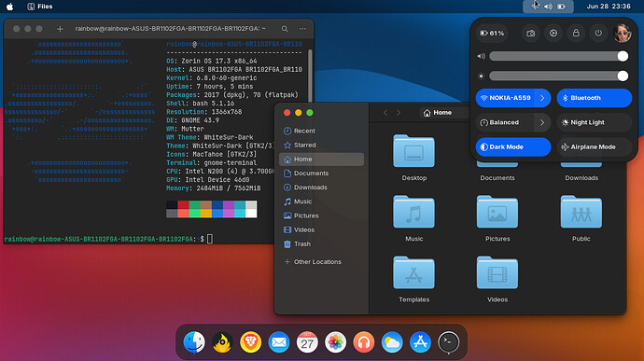Viewport: 644px width, 361px height.
Task: Click the battery 61% indicator
Action: pos(492,33)
